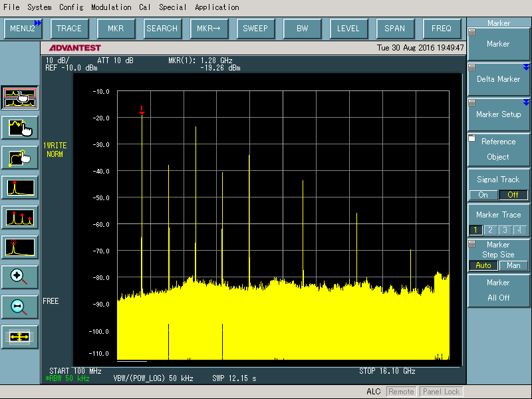The image size is (532, 399).
Task: Click the Panel Lock button
Action: [x=441, y=392]
